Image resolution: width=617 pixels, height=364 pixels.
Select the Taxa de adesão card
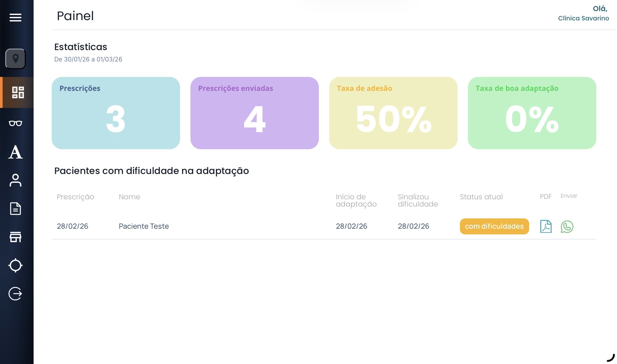coord(393,113)
